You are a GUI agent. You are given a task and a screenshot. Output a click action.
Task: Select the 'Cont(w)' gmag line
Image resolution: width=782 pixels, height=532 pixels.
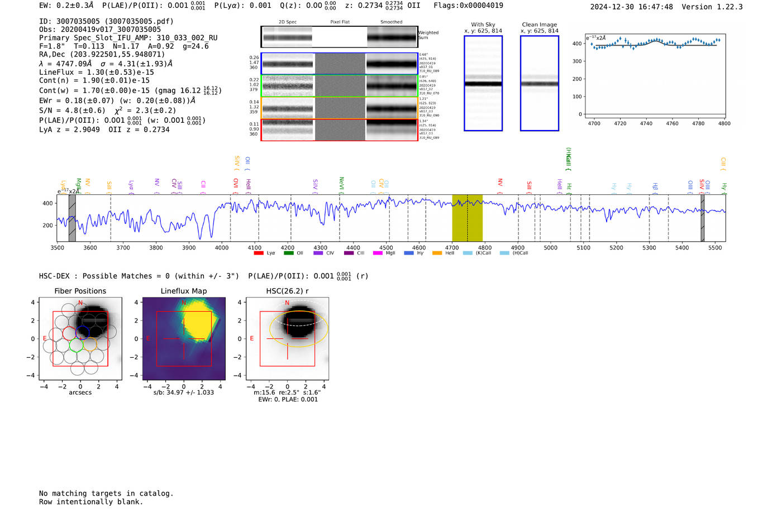pyautogui.click(x=130, y=90)
